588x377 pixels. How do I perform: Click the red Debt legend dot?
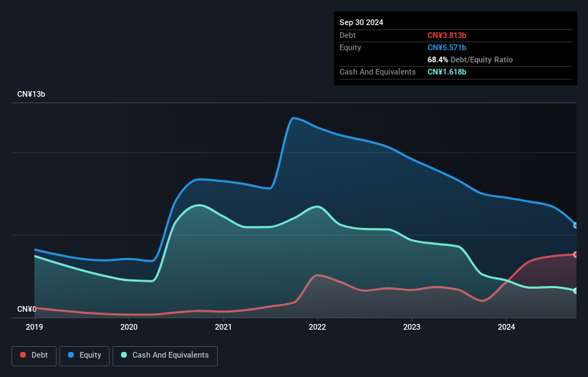(23, 355)
